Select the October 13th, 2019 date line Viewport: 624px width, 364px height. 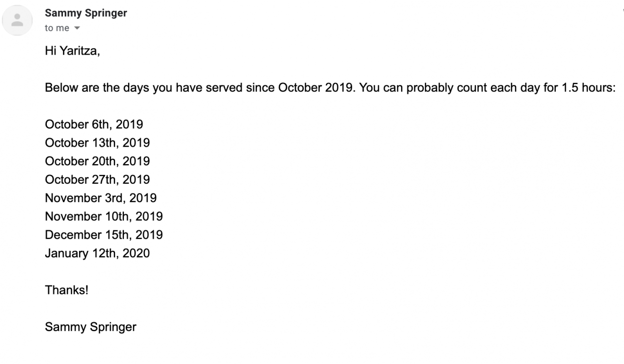point(97,143)
